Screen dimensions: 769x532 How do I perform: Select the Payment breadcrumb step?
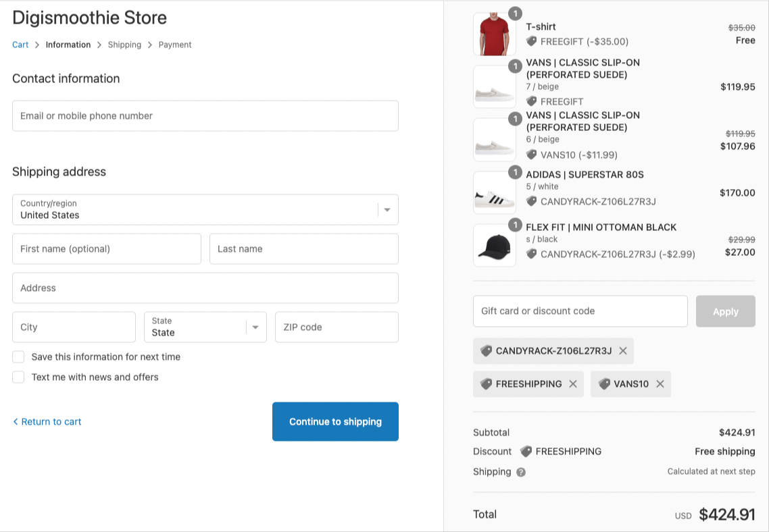point(174,45)
